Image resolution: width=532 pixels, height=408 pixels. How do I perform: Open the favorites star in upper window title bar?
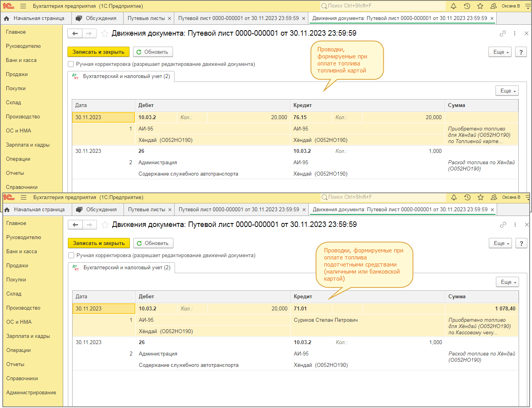tap(480, 6)
